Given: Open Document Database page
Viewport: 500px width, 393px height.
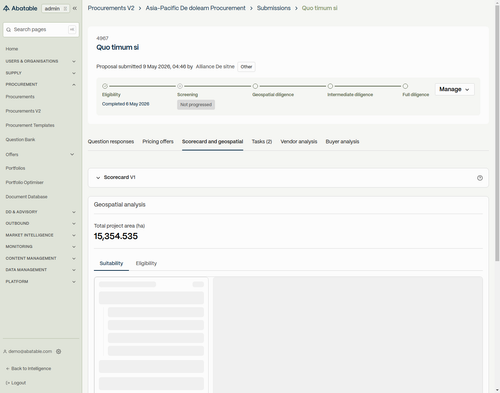Looking at the screenshot, I should [x=26, y=197].
